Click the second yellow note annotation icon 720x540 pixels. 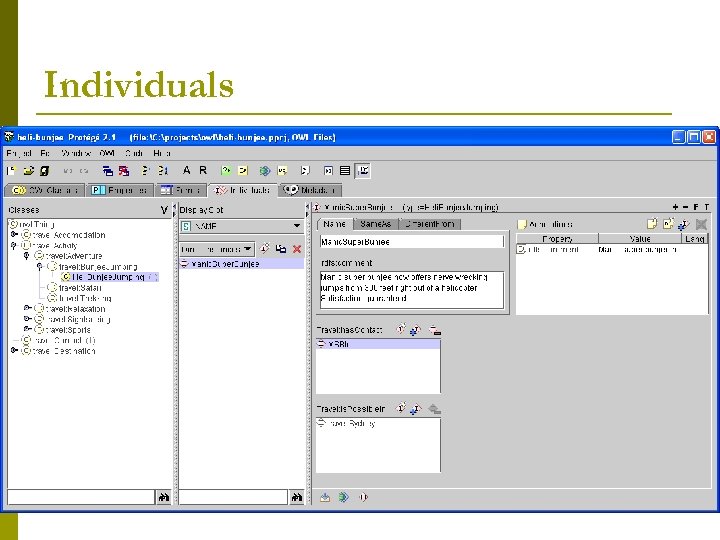[x=668, y=224]
